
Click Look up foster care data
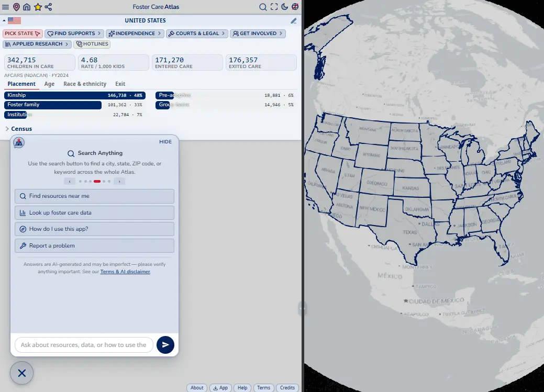click(94, 212)
